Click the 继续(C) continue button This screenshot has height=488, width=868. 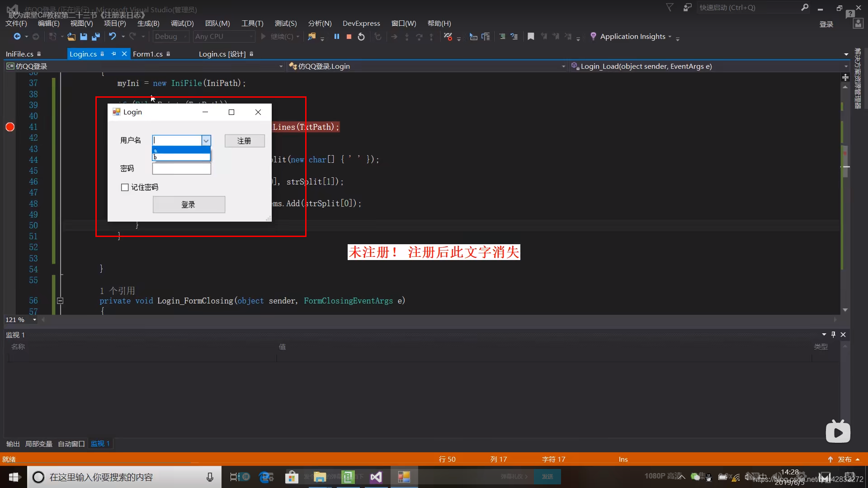click(280, 37)
